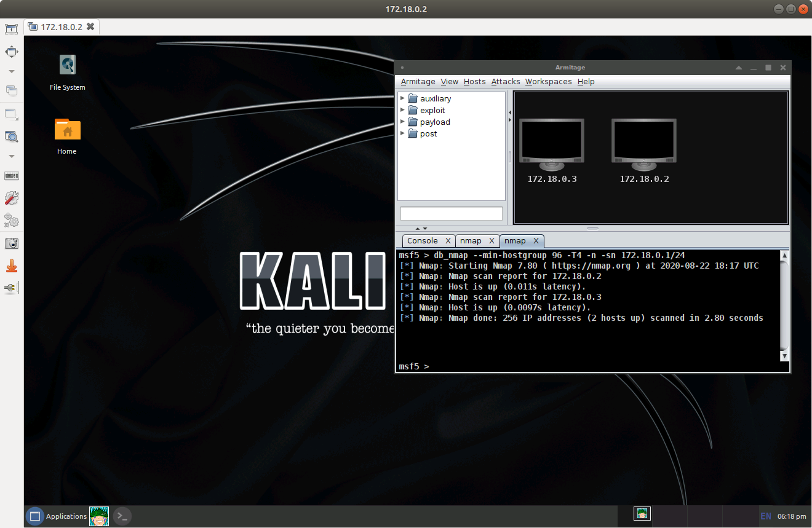The image size is (812, 528).
Task: Open the Attacks menu
Action: point(506,82)
